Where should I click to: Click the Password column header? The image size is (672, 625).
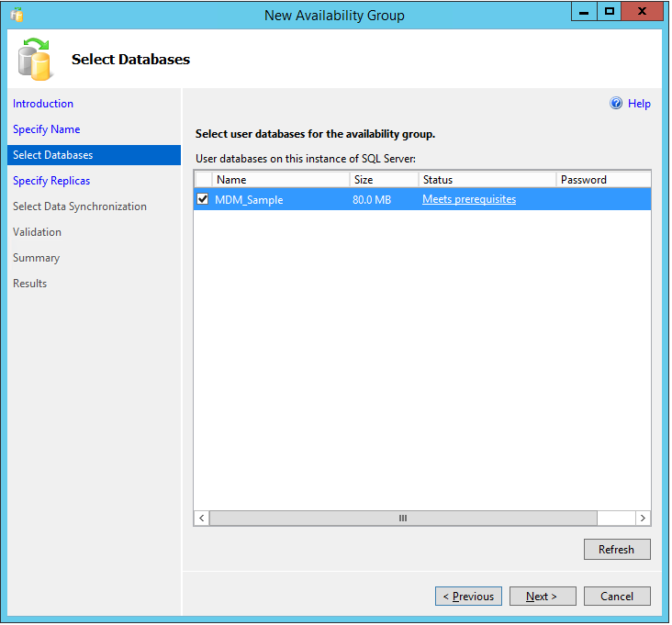tap(603, 180)
